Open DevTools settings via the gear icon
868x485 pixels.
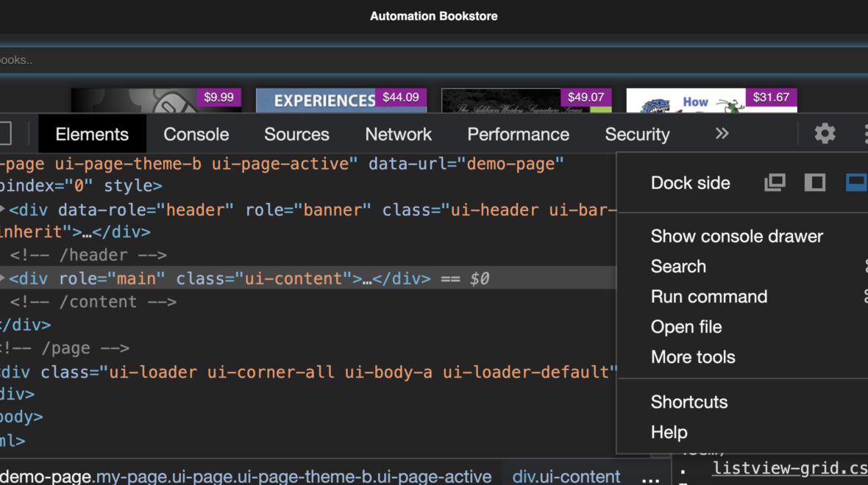pyautogui.click(x=824, y=134)
